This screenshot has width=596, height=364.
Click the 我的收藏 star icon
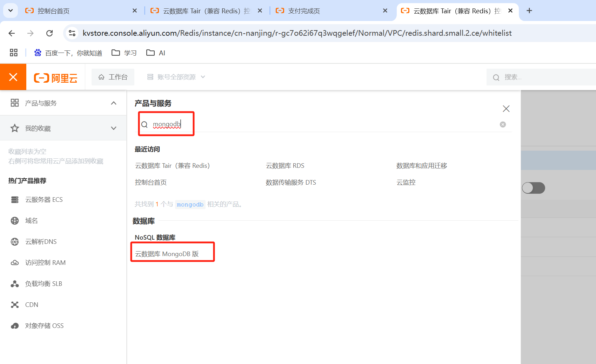(x=15, y=128)
